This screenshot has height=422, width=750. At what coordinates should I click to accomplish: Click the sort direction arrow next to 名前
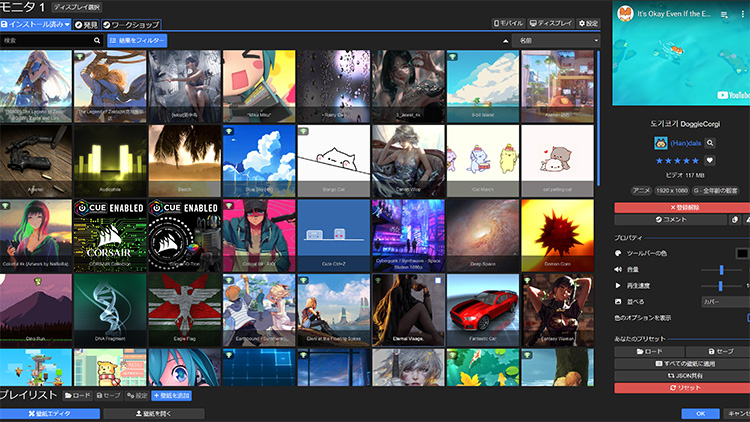click(x=506, y=41)
